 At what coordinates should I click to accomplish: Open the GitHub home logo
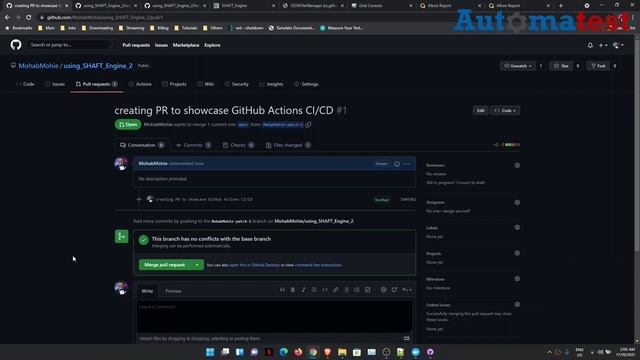click(x=16, y=44)
